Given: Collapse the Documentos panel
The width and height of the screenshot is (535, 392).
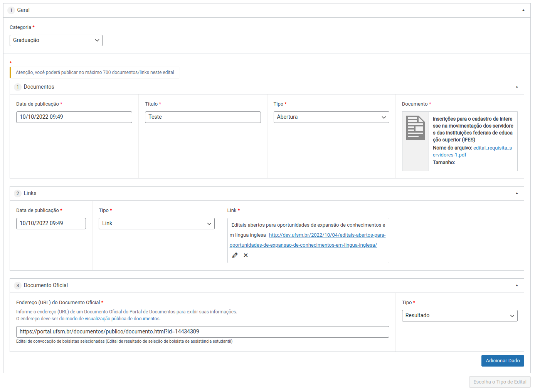Looking at the screenshot, I should pos(516,87).
